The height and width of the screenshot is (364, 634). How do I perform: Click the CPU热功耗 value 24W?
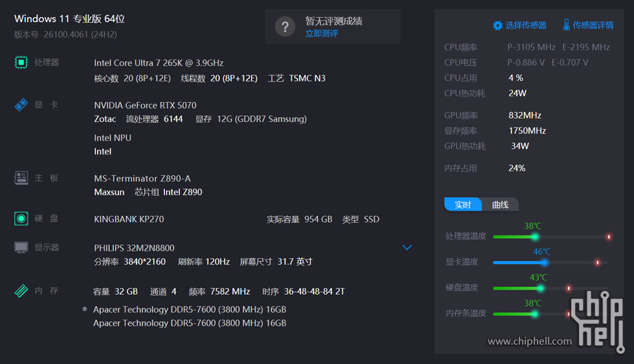point(518,93)
